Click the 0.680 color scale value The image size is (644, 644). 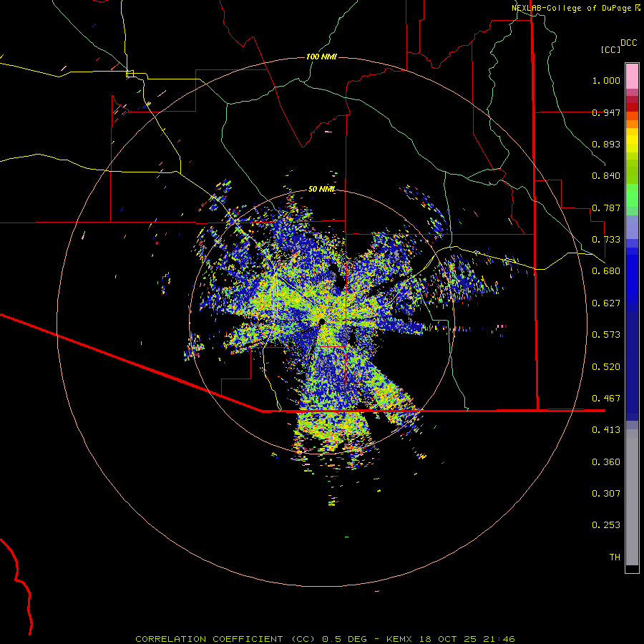click(x=606, y=271)
